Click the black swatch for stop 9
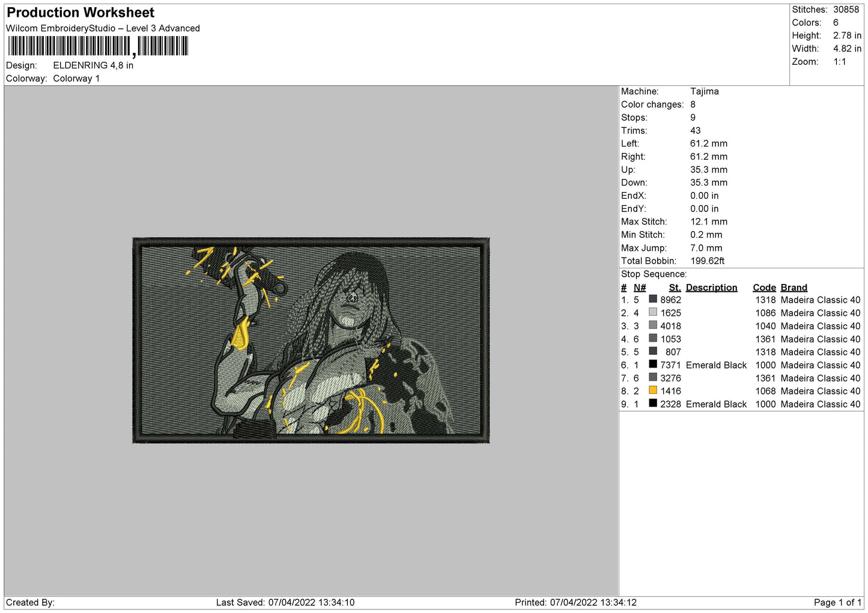 pos(653,403)
